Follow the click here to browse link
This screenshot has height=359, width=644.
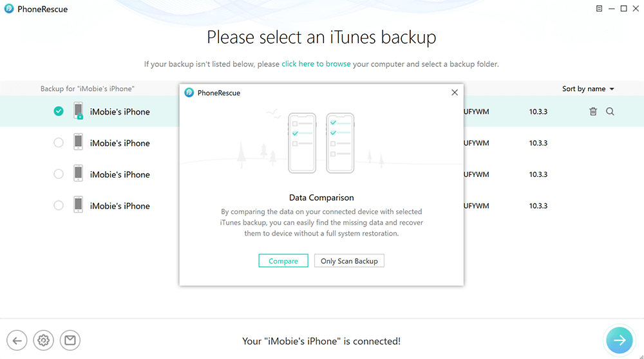(x=316, y=64)
